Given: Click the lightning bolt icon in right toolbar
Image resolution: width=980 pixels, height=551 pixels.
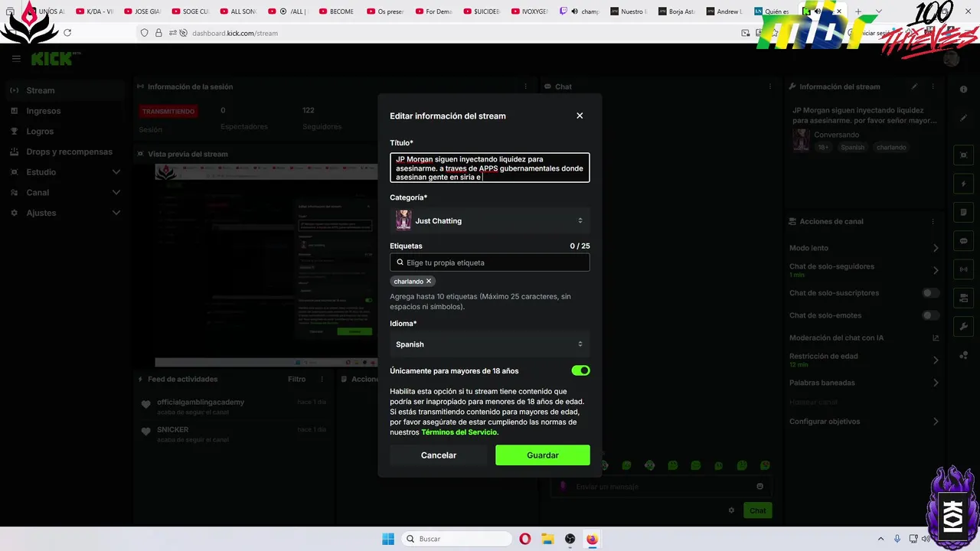Looking at the screenshot, I should [964, 184].
